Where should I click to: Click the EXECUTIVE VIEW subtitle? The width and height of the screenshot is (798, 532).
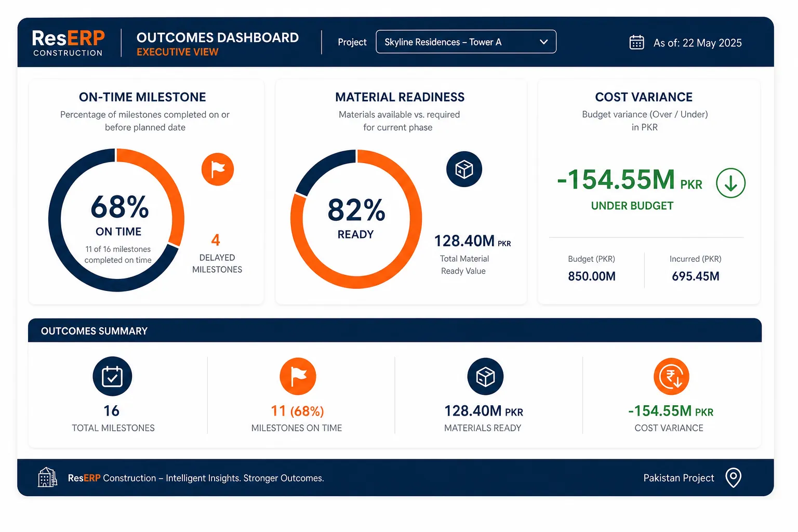(x=178, y=52)
